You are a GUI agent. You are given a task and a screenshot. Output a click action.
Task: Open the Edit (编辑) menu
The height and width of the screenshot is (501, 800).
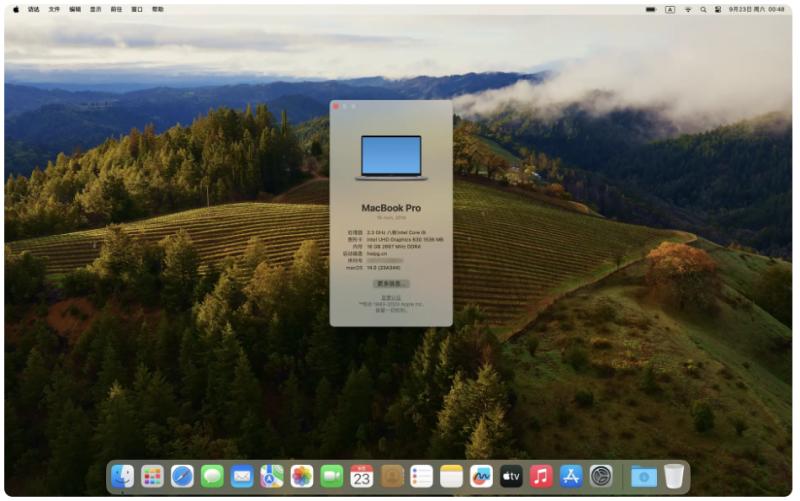point(75,9)
